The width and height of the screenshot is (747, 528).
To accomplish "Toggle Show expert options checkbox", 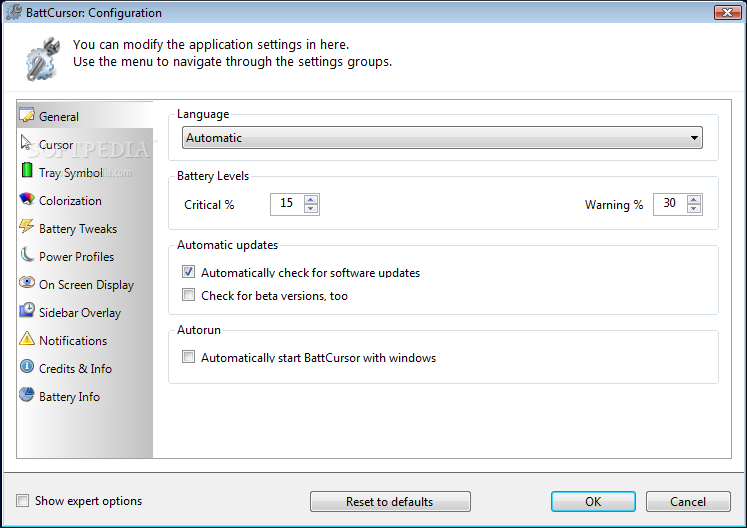I will tap(22, 500).
